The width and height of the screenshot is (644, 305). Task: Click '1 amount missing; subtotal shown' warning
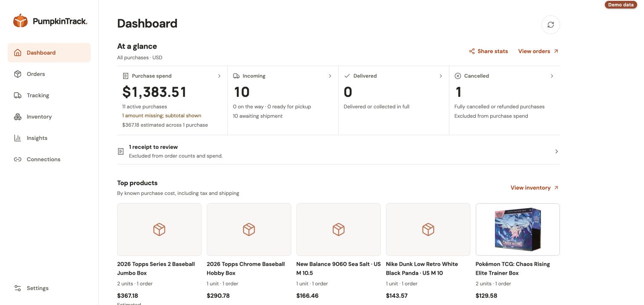click(161, 116)
